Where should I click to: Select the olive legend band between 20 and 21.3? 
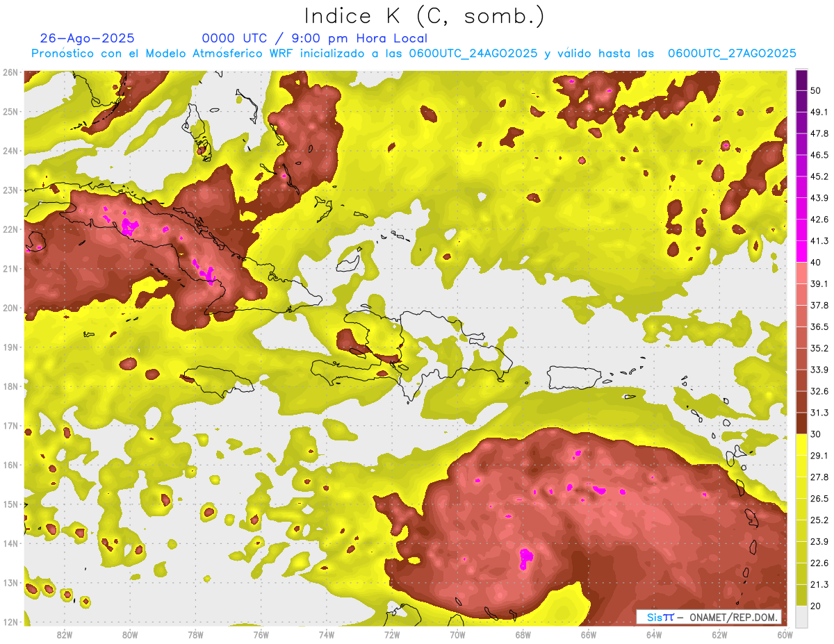click(x=801, y=594)
